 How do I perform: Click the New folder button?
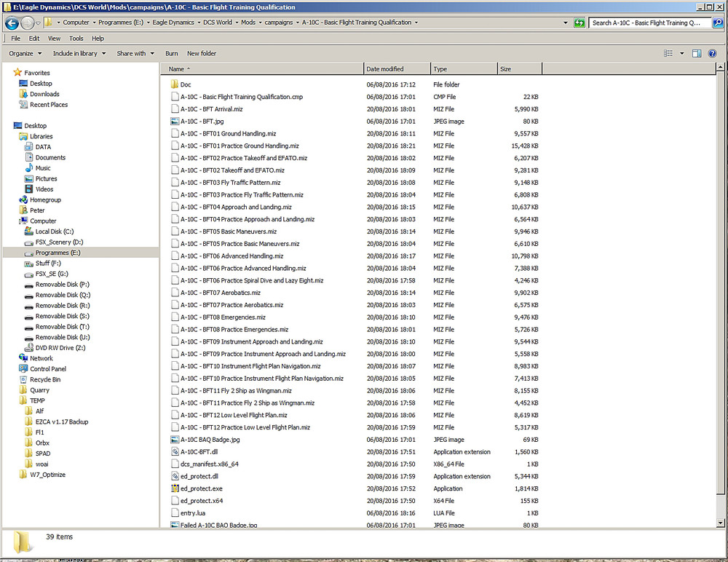tap(202, 53)
